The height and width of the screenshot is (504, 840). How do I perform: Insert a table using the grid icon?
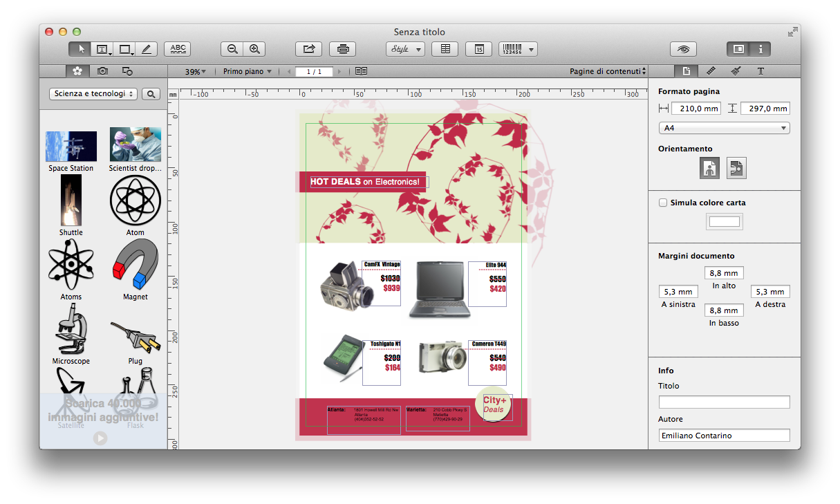click(445, 49)
